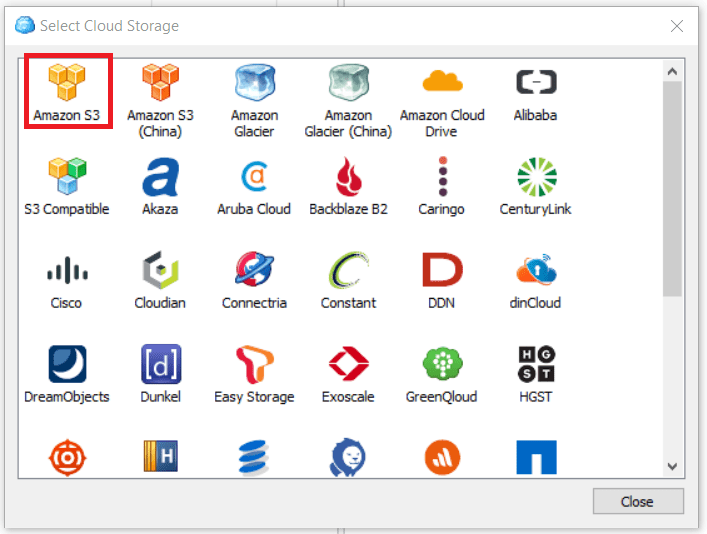
Task: Close the Select Cloud Storage dialog via X
Action: point(677,26)
